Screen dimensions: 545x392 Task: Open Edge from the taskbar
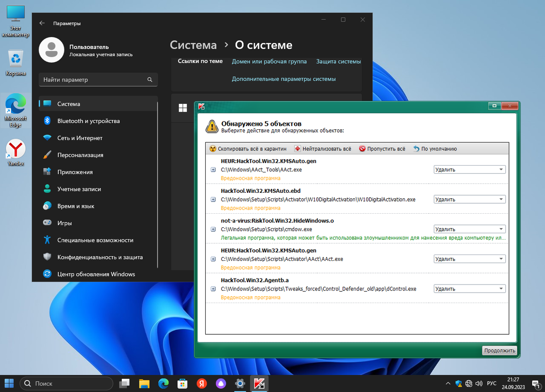point(163,383)
